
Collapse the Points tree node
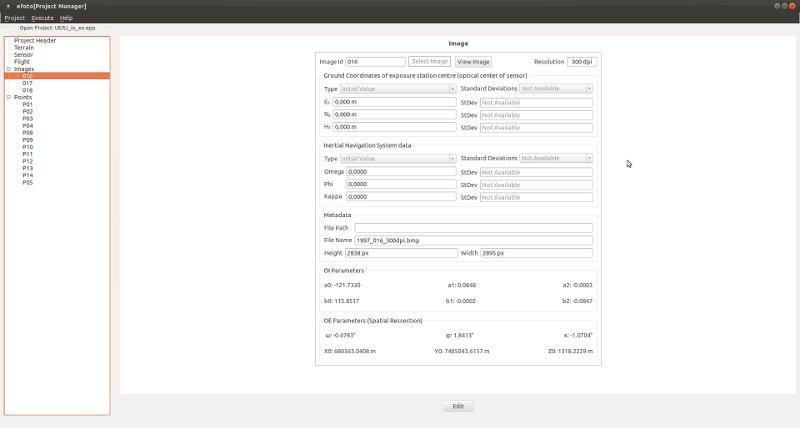tap(9, 97)
